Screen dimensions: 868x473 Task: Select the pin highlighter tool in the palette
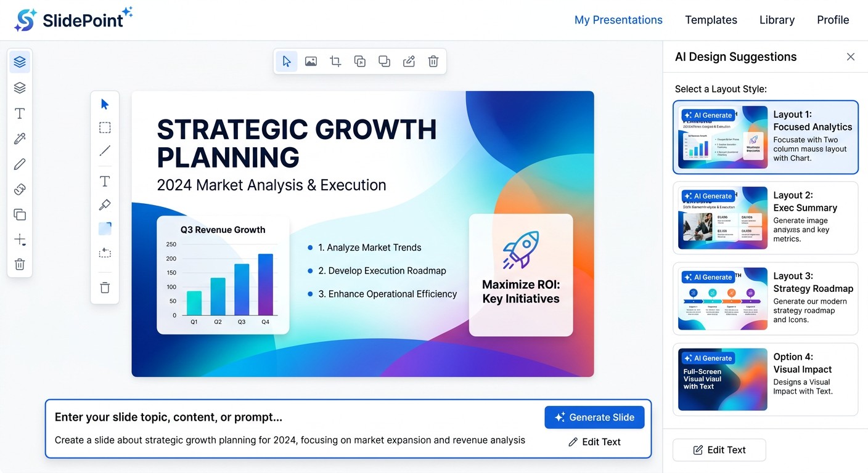click(105, 204)
